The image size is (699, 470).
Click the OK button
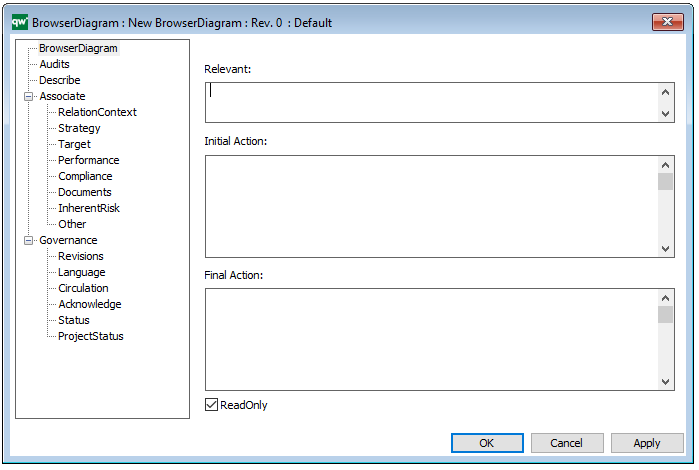(487, 443)
